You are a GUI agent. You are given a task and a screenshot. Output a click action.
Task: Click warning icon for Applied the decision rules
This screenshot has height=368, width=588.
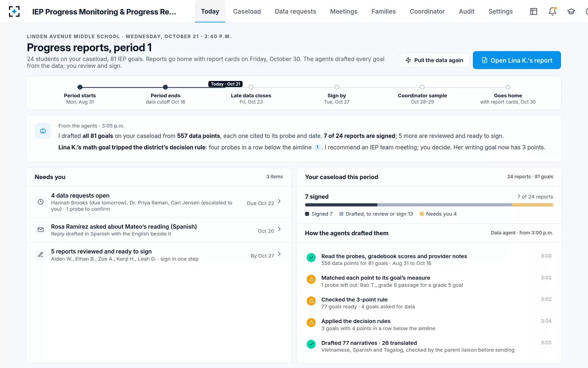[x=311, y=323]
